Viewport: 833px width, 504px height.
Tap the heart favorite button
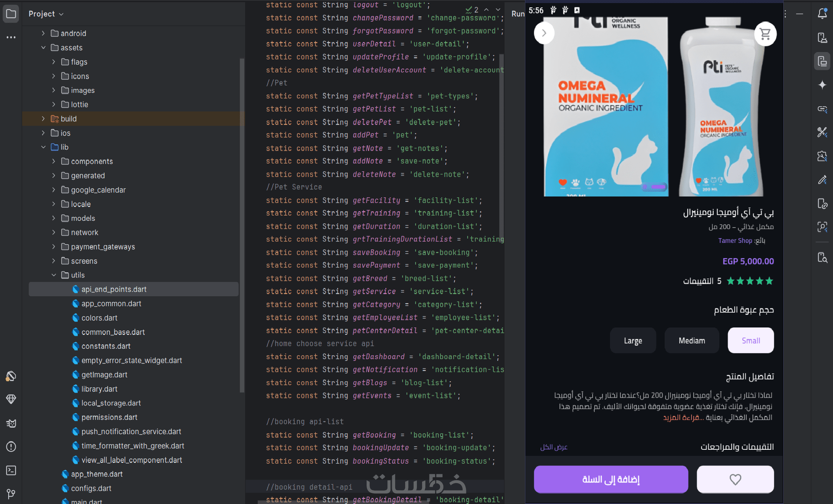[x=735, y=479]
